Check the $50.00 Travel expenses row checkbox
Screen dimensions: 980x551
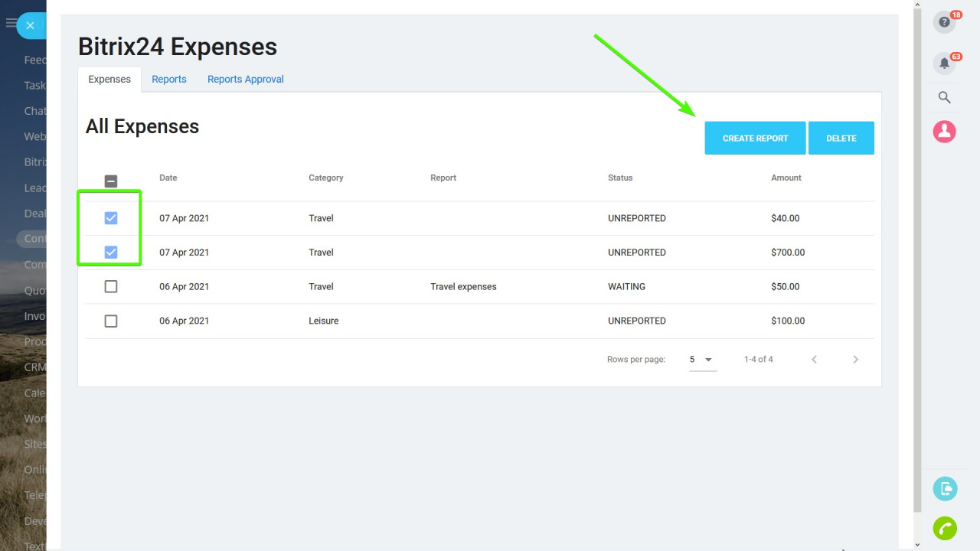[x=111, y=286]
